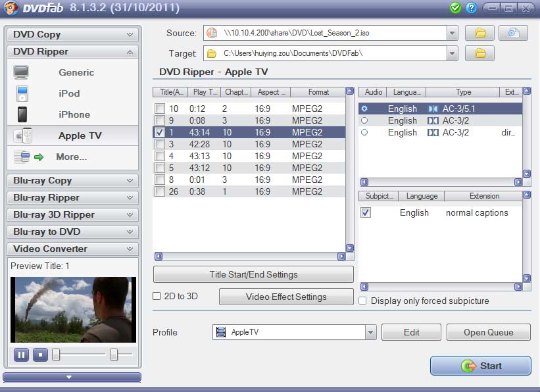Click the Edit profile button
The image size is (540, 392).
coord(411,332)
